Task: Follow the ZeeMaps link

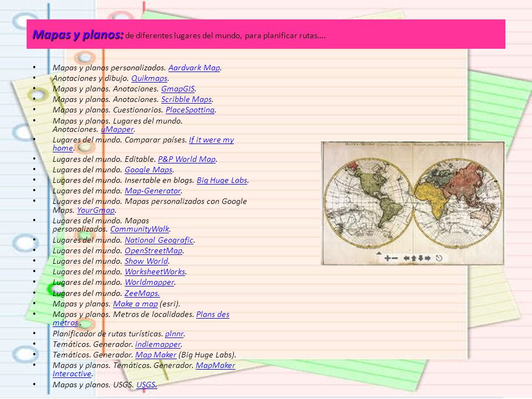Action: pyautogui.click(x=142, y=293)
